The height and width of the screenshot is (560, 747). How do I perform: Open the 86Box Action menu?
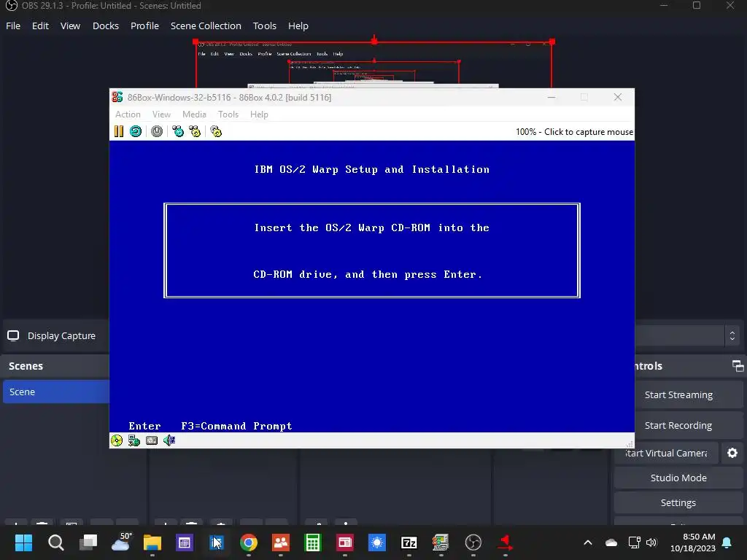point(128,114)
